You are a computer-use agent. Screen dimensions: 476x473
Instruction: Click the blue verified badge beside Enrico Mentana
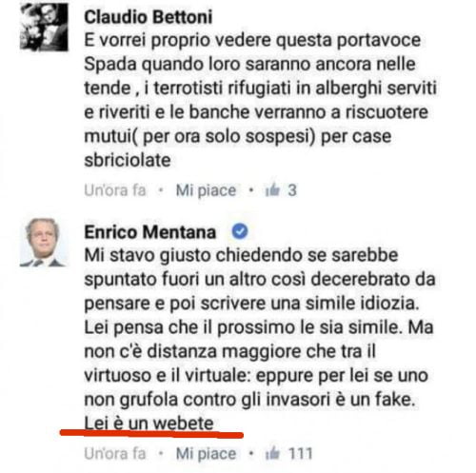(x=240, y=231)
